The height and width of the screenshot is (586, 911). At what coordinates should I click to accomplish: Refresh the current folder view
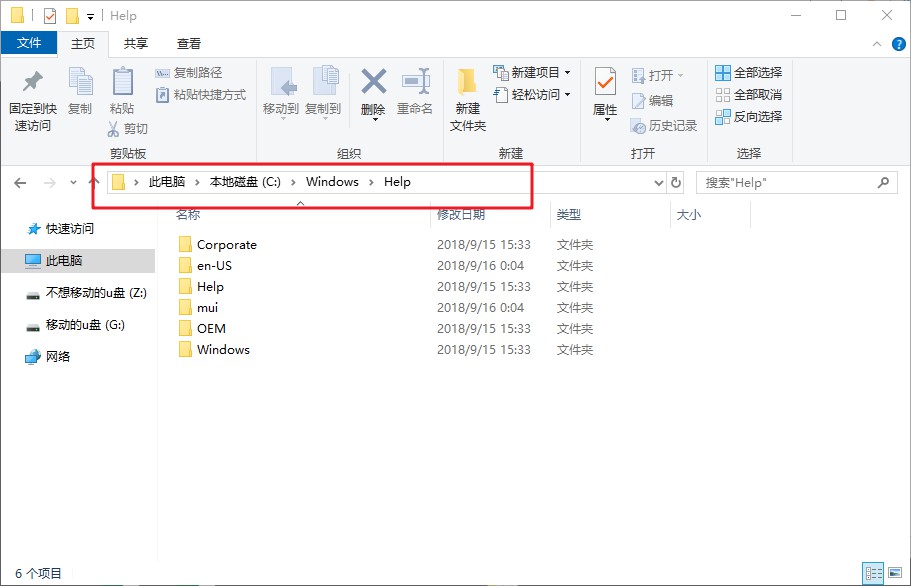676,183
